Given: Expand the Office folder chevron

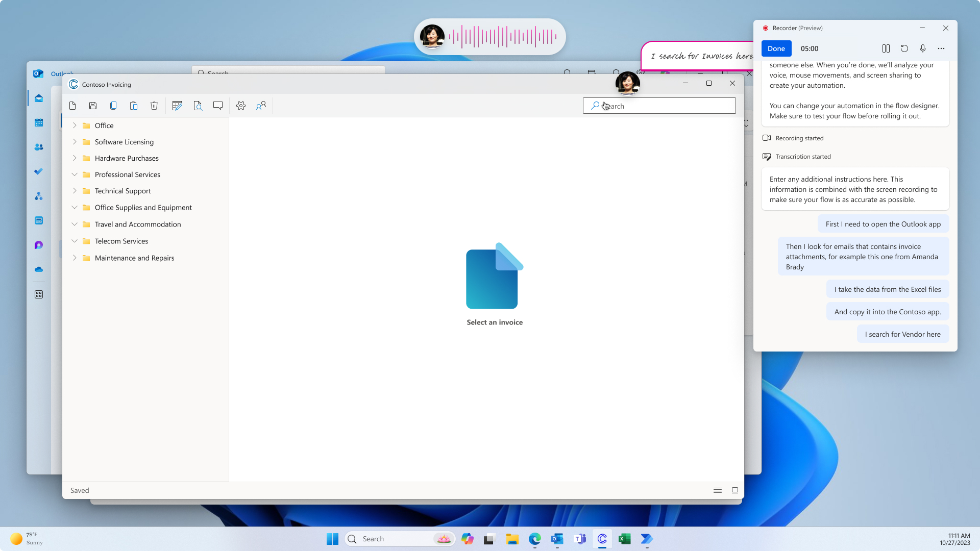Looking at the screenshot, I should 75,125.
